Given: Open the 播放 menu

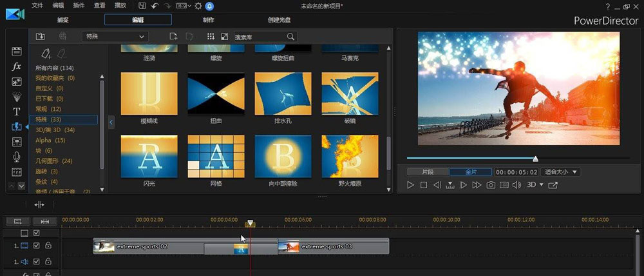Looking at the screenshot, I should point(120,6).
